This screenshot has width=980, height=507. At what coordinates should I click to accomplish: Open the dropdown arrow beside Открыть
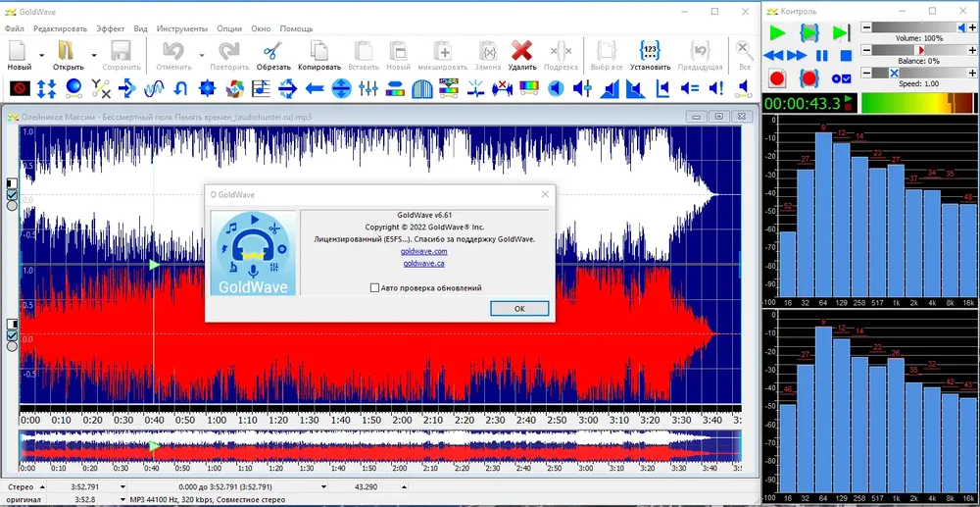(x=94, y=55)
